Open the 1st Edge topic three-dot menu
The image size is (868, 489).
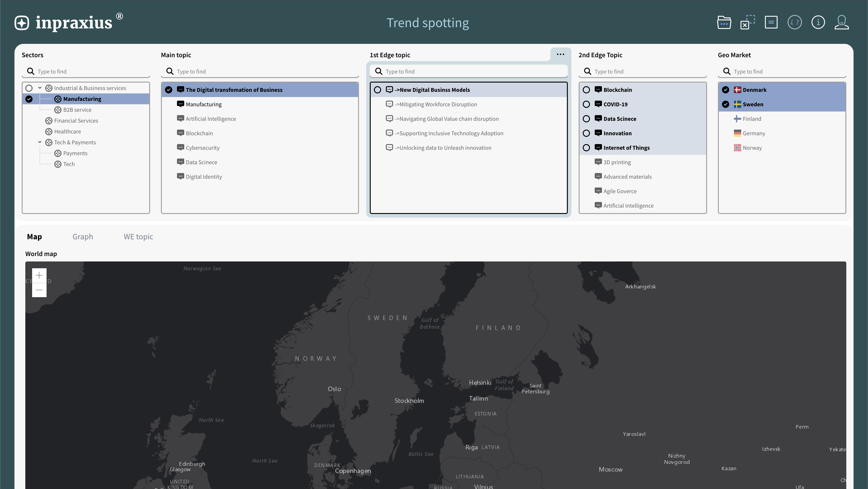(560, 54)
